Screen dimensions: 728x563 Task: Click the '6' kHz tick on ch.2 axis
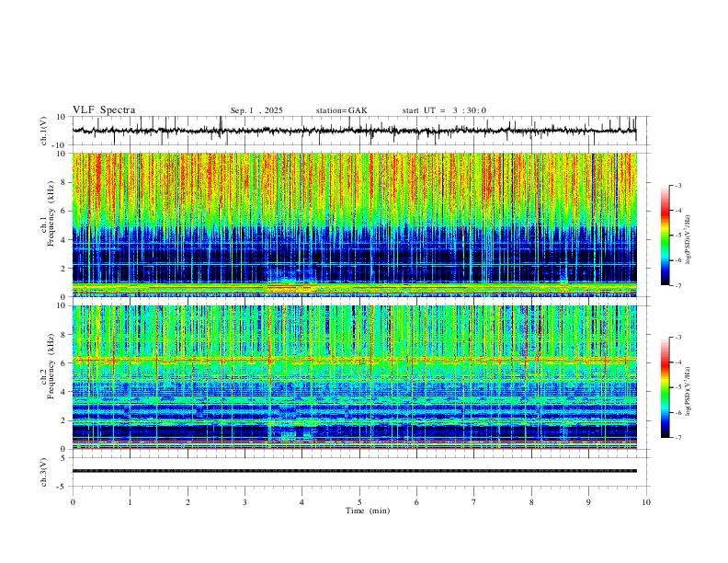click(x=64, y=363)
